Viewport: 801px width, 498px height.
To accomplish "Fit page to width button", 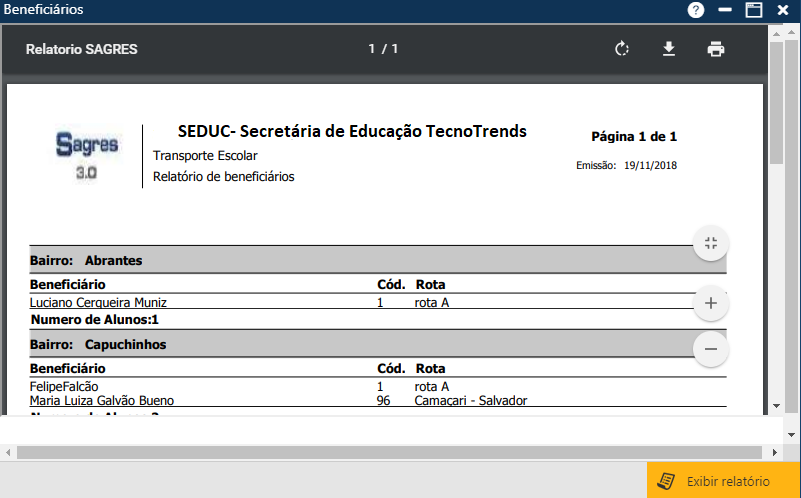I will 711,243.
